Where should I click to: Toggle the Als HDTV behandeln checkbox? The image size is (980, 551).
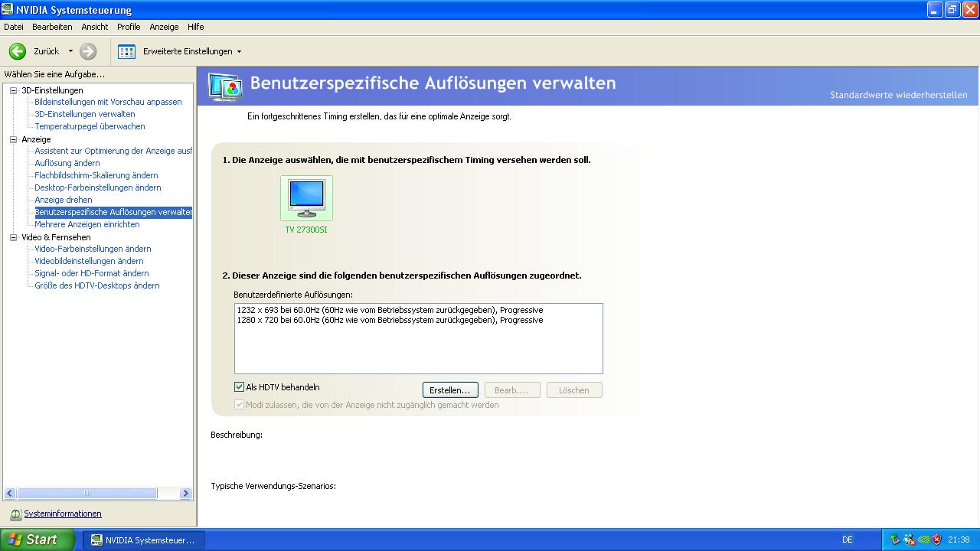click(x=240, y=387)
